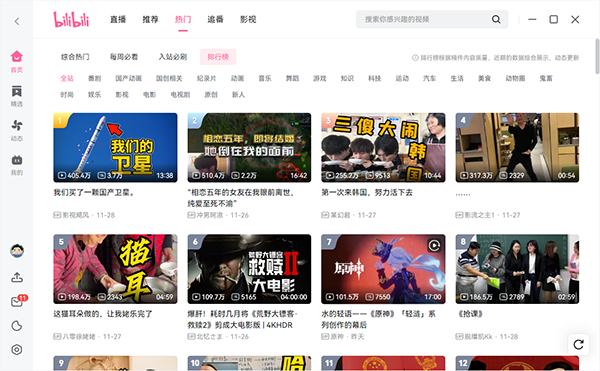Screen dimensions: 600x371
Task: Open rank 6 救赎II大电影 thumbnail
Action: click(x=249, y=269)
